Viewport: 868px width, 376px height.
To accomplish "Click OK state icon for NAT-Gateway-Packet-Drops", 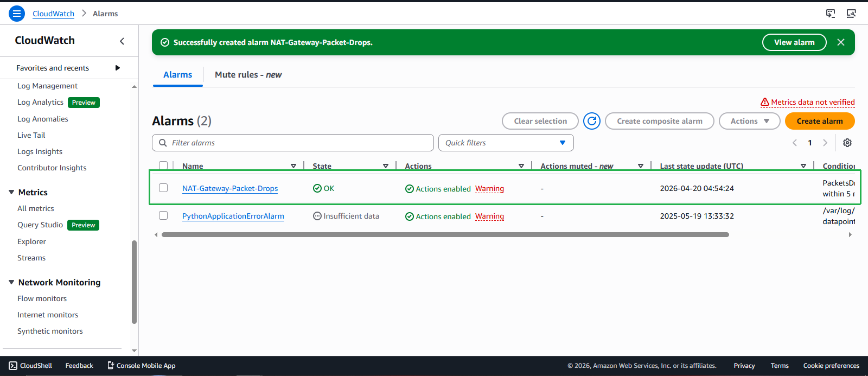I will (x=317, y=188).
